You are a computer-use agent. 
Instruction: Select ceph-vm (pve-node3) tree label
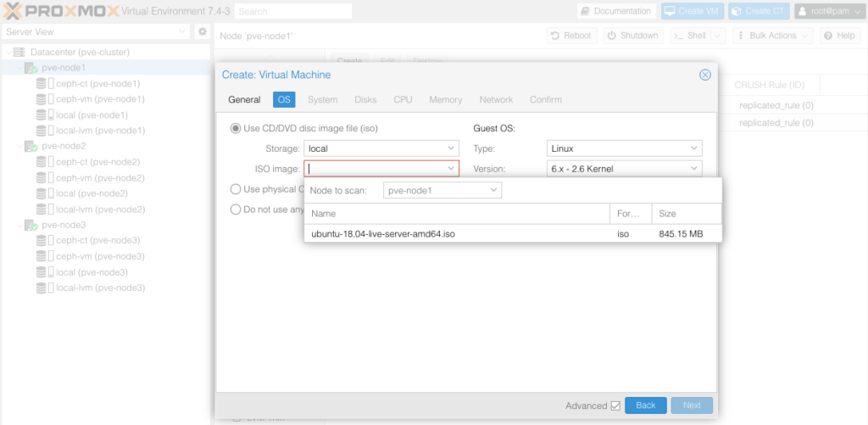pos(100,256)
